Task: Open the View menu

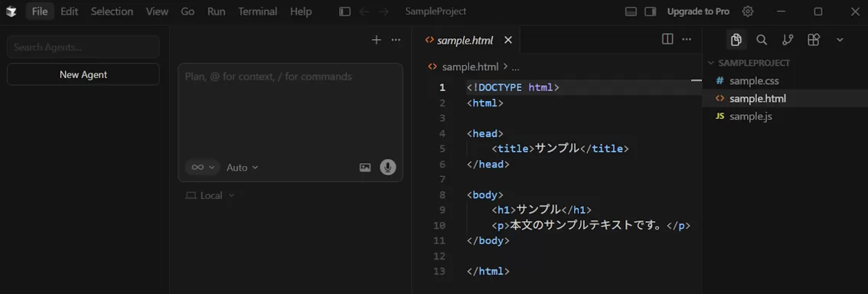Action: (x=157, y=11)
